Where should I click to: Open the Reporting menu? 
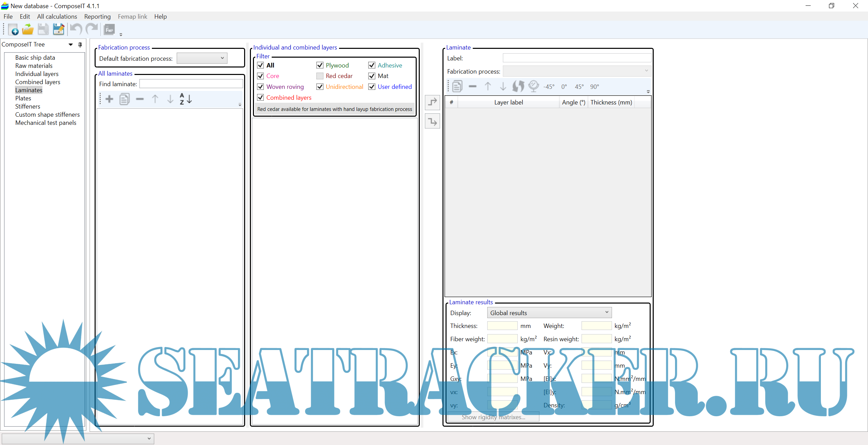click(97, 17)
